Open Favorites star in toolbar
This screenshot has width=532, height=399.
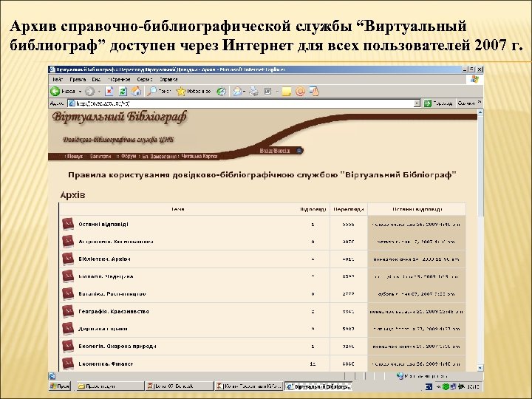point(194,92)
